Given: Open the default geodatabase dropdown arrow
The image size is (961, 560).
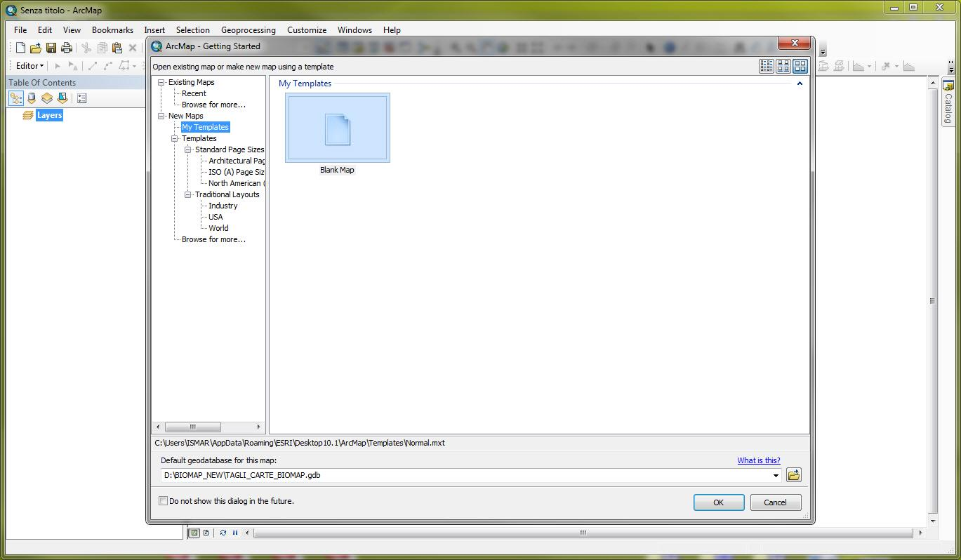Looking at the screenshot, I should click(x=776, y=475).
